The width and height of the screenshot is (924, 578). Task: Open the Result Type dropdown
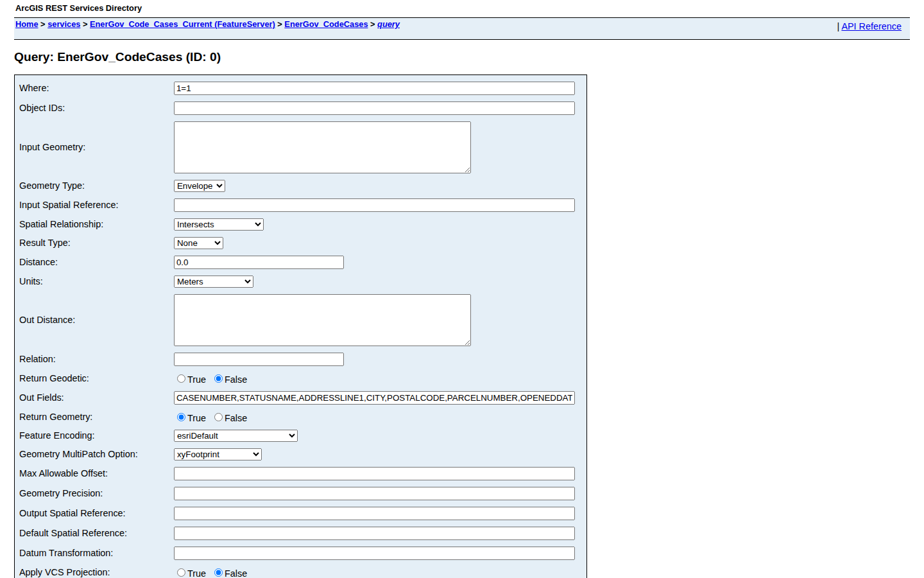198,243
